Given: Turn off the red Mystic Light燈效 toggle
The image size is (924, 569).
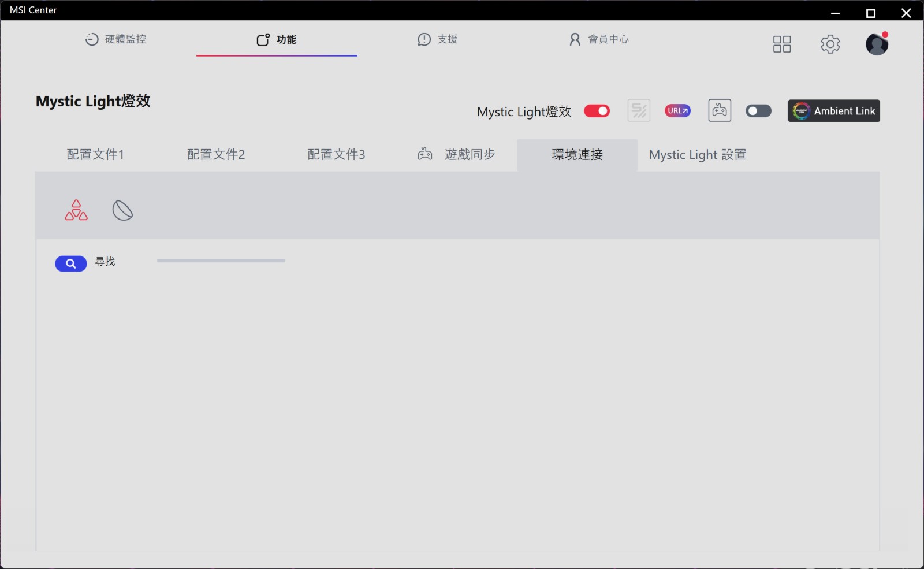Looking at the screenshot, I should 597,111.
